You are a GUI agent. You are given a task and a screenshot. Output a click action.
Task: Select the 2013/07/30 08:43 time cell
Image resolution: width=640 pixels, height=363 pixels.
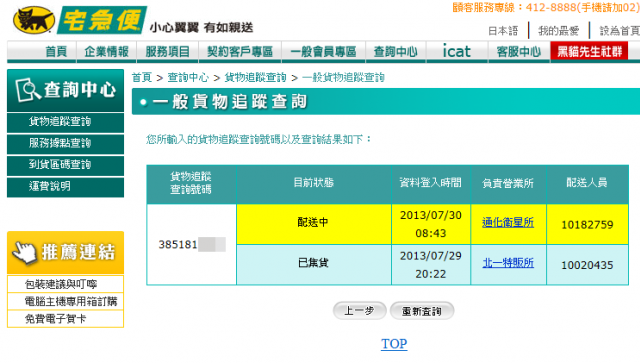[x=431, y=224]
